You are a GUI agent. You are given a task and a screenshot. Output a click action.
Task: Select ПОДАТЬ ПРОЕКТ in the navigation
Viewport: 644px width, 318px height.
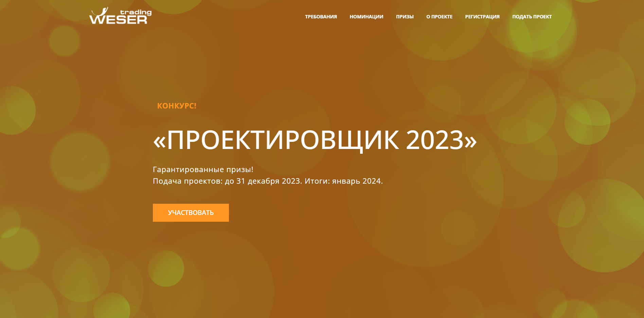[532, 16]
